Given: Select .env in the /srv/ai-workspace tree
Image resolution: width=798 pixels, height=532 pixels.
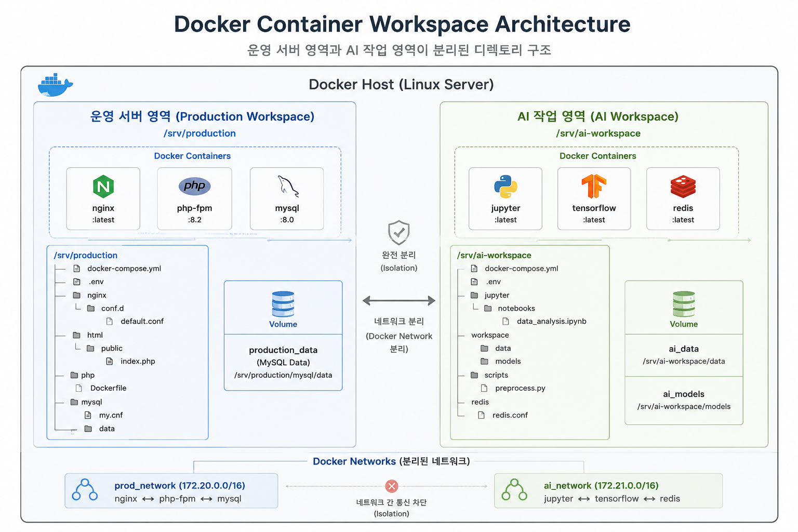Looking at the screenshot, I should pos(494,282).
